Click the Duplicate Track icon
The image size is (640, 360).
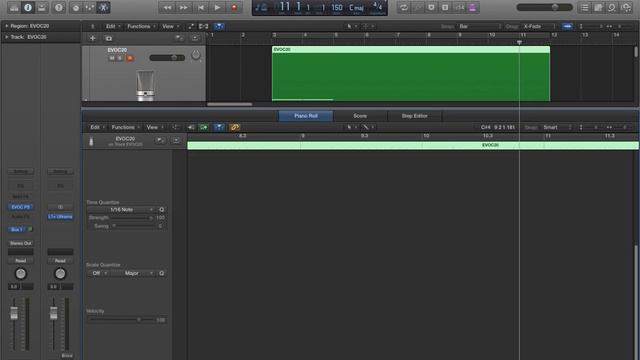pyautogui.click(x=109, y=38)
